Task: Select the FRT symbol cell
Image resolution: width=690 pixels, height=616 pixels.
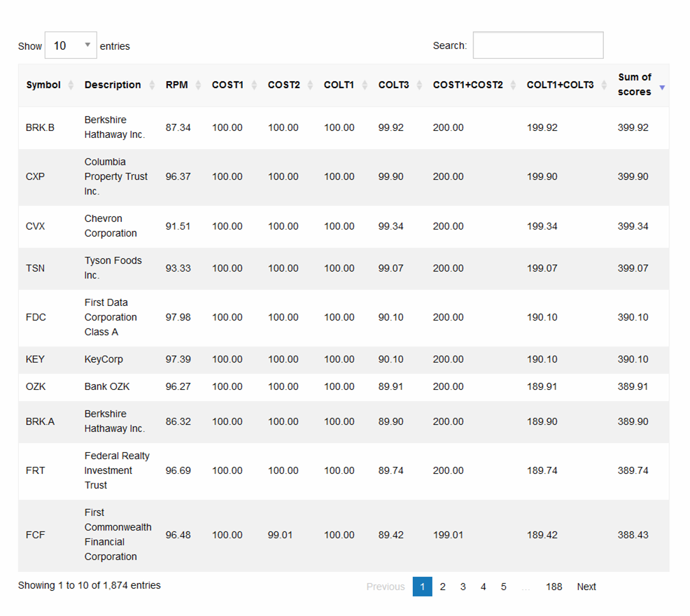Action: (35, 470)
